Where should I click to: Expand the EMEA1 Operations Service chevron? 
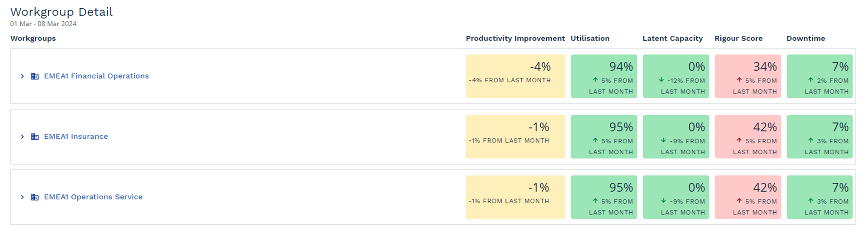coord(22,197)
